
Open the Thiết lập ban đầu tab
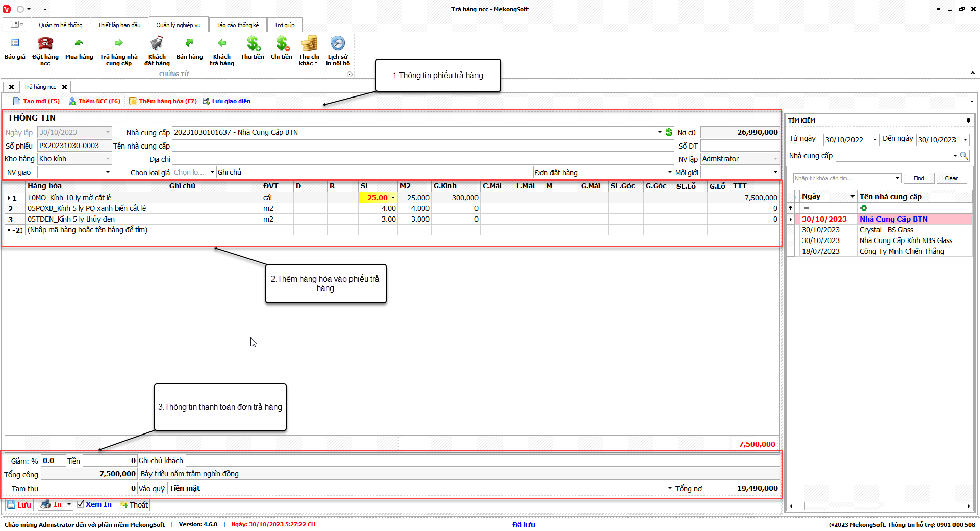click(x=119, y=25)
